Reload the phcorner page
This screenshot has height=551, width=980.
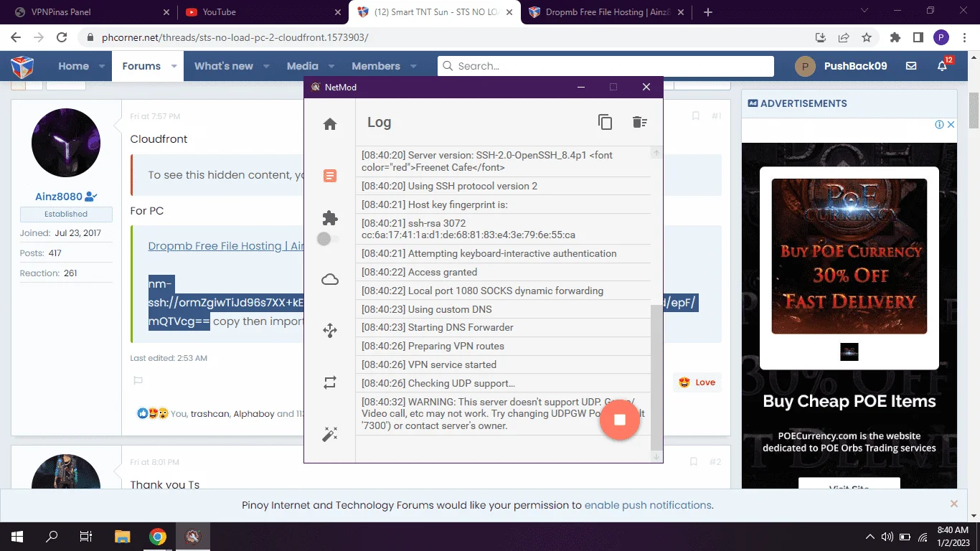(x=62, y=37)
